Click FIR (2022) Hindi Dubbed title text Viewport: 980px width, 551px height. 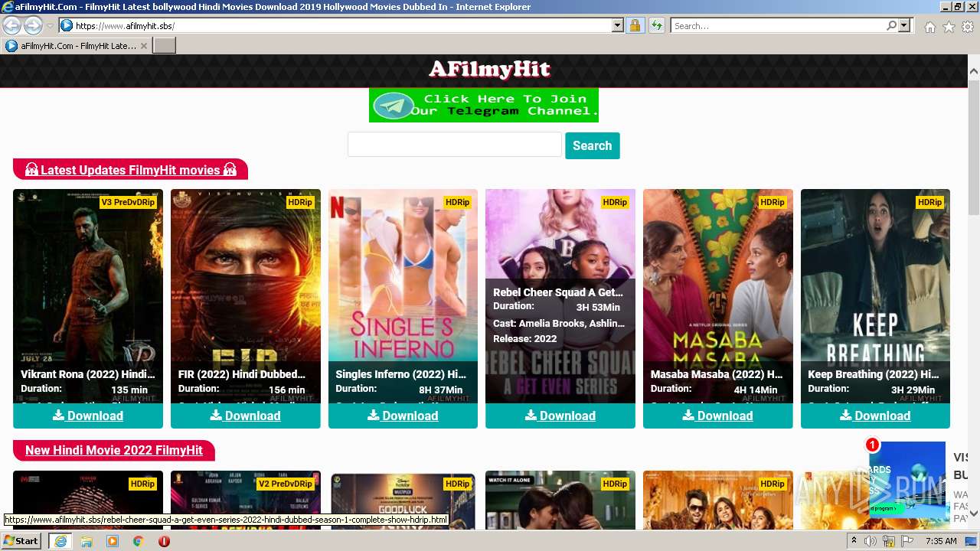click(242, 374)
